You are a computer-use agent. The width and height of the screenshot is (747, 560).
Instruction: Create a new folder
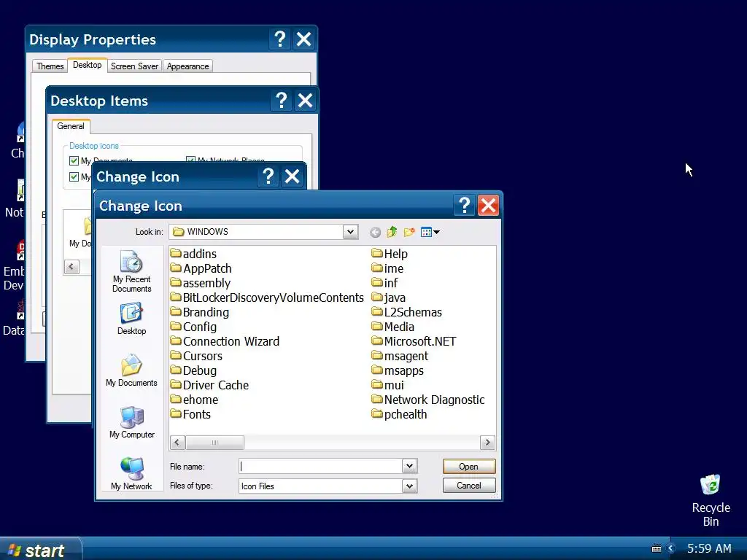tap(409, 232)
